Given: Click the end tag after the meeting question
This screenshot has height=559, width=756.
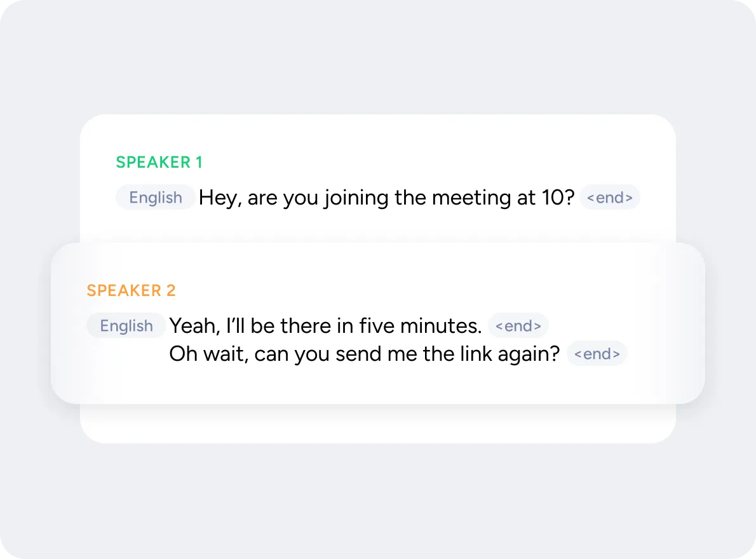Looking at the screenshot, I should tap(609, 198).
